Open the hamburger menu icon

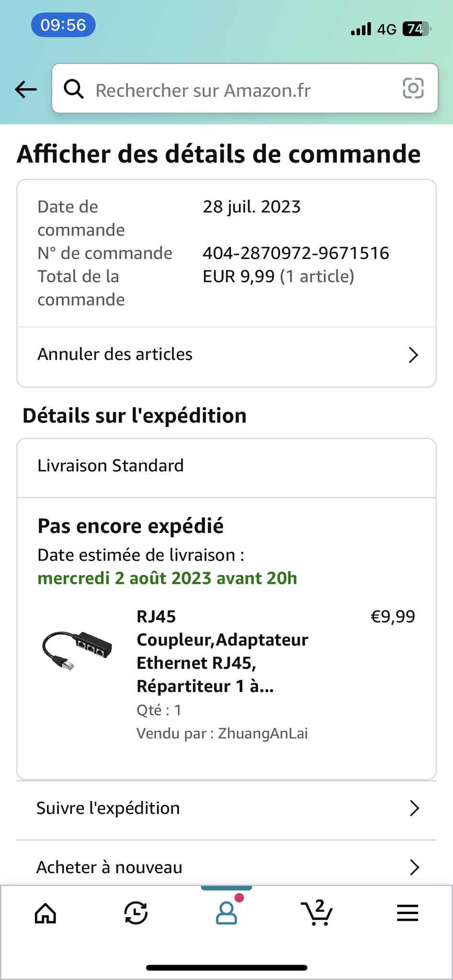(408, 913)
